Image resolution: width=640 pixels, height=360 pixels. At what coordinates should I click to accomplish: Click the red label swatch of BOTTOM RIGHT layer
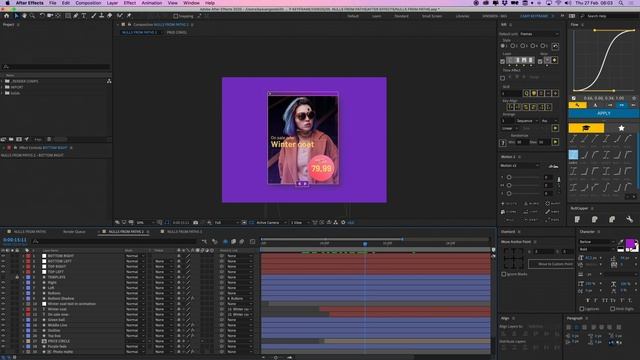pyautogui.click(x=28, y=256)
